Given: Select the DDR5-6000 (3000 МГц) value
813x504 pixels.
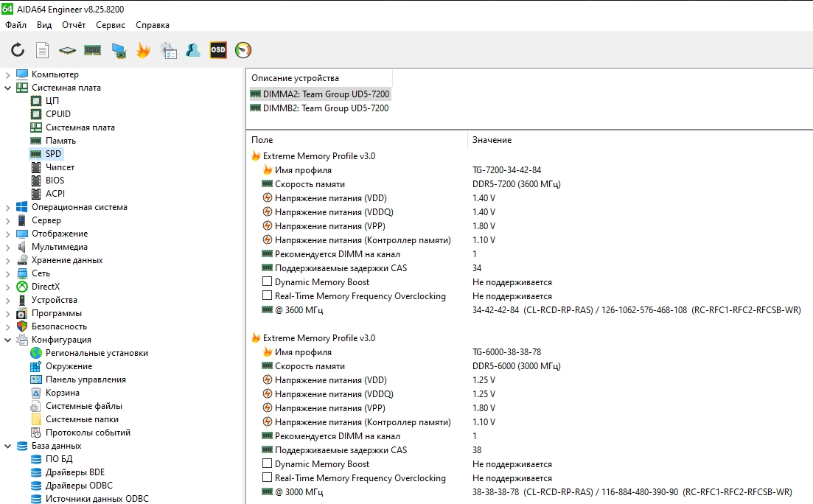Looking at the screenshot, I should (517, 365).
